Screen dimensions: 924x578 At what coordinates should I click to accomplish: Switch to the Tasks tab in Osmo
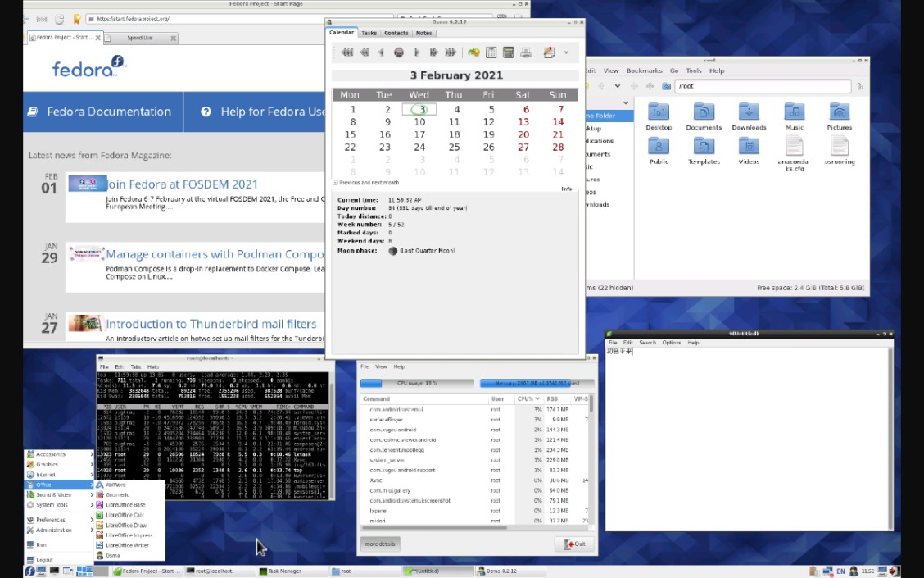[369, 33]
